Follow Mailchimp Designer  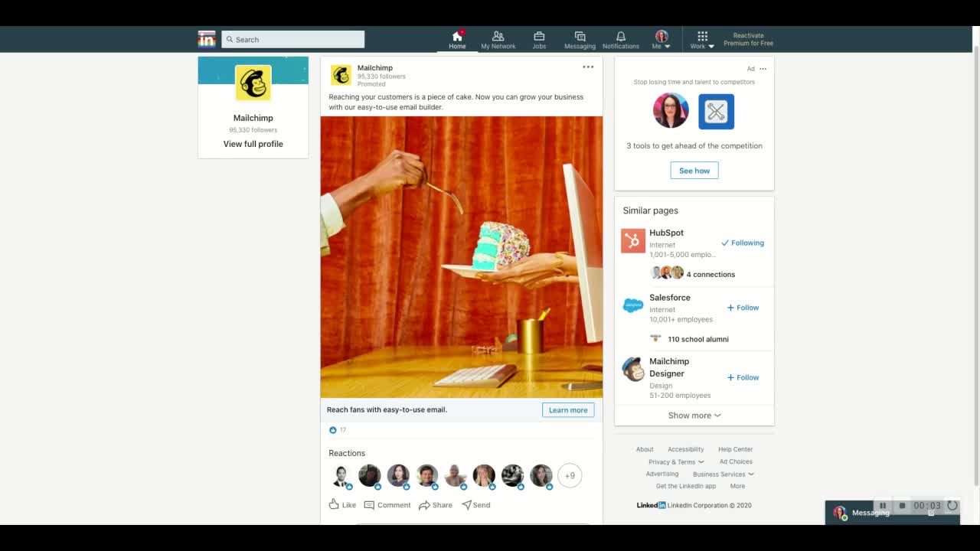[743, 377]
